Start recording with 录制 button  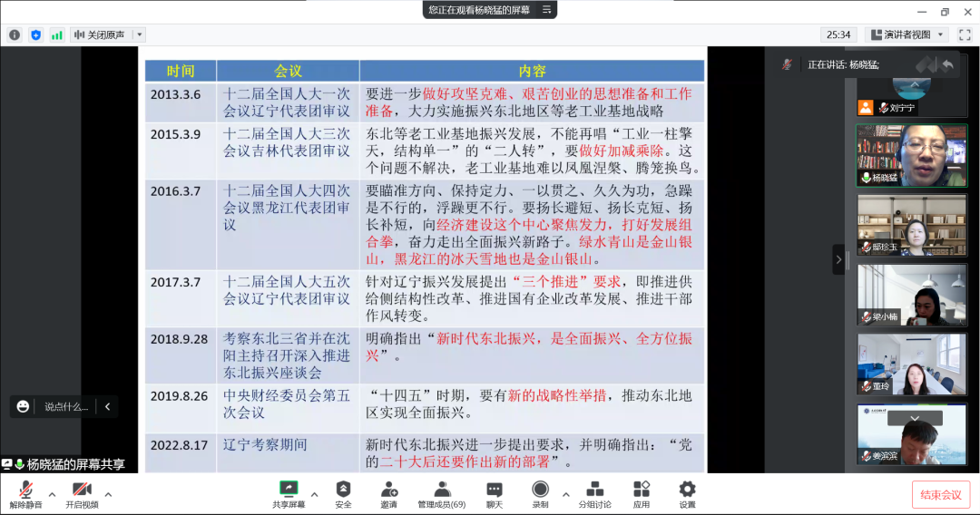[540, 494]
